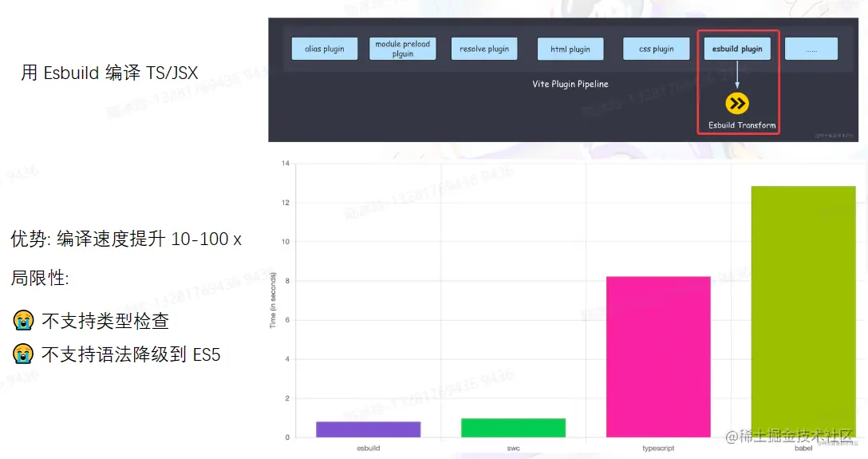Image resolution: width=868 pixels, height=459 pixels.
Task: Click the css plugin box
Action: click(656, 49)
